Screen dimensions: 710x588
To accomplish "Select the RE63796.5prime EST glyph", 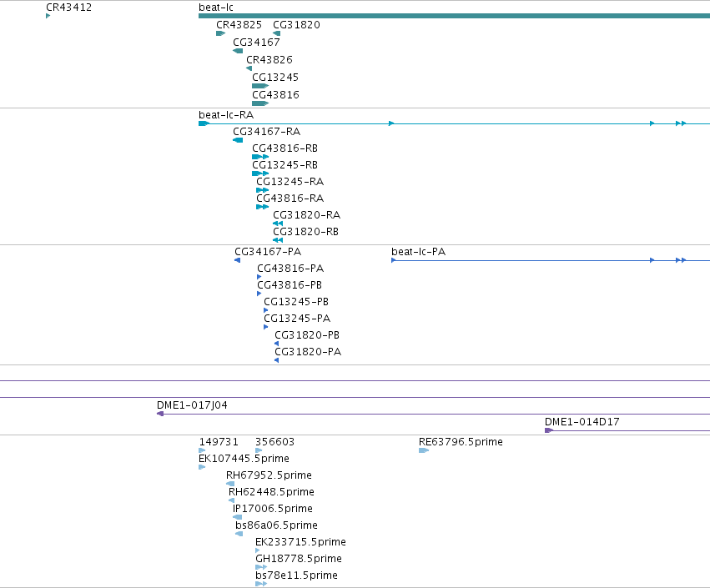I will 424,450.
